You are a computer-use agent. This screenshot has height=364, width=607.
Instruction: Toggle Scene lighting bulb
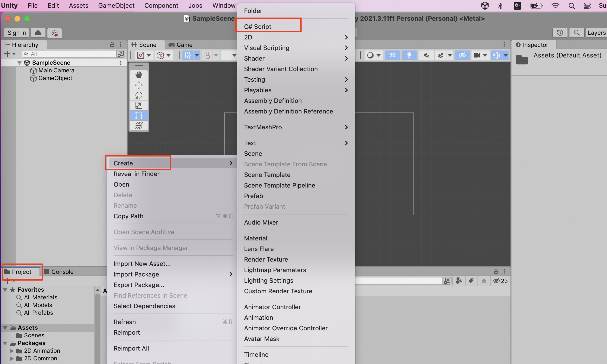pos(409,55)
